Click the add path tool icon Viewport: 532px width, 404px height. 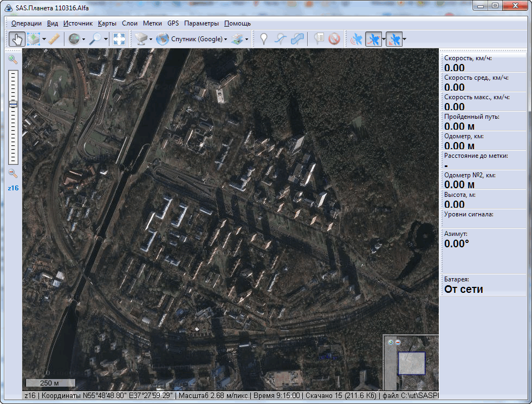coord(280,39)
